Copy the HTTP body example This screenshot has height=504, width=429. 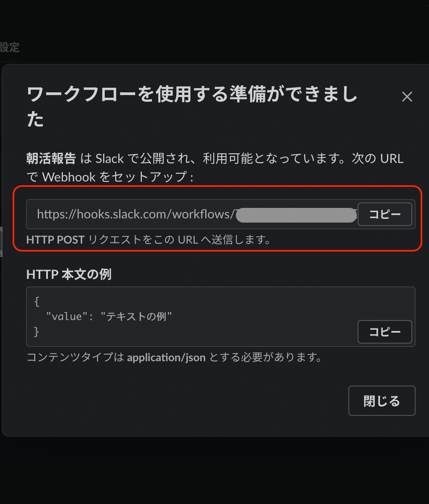pos(385,332)
